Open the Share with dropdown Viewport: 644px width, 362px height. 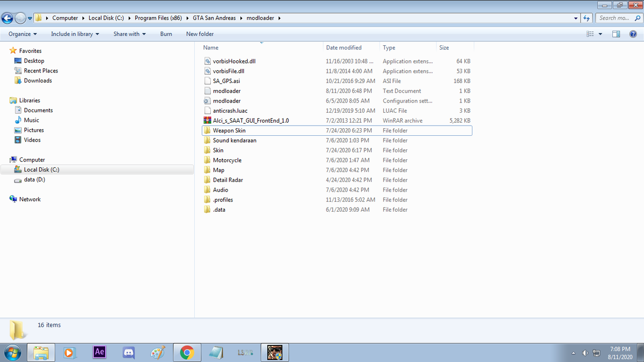(129, 34)
